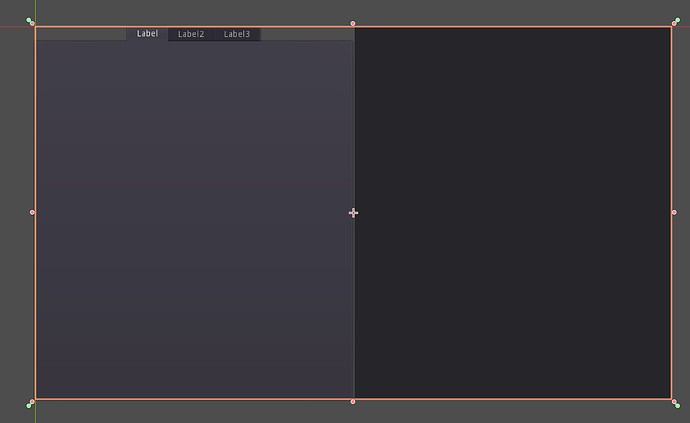Screen dimensions: 690x423
Task: Click the left-middle red resize handle
Action: tap(32, 212)
